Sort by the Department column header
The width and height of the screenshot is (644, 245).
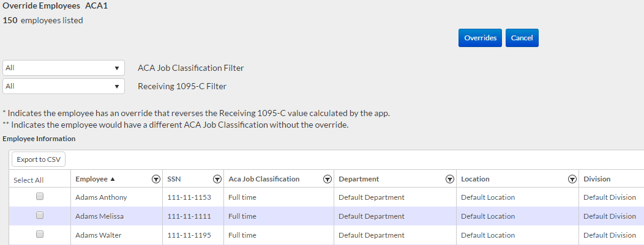pos(359,179)
